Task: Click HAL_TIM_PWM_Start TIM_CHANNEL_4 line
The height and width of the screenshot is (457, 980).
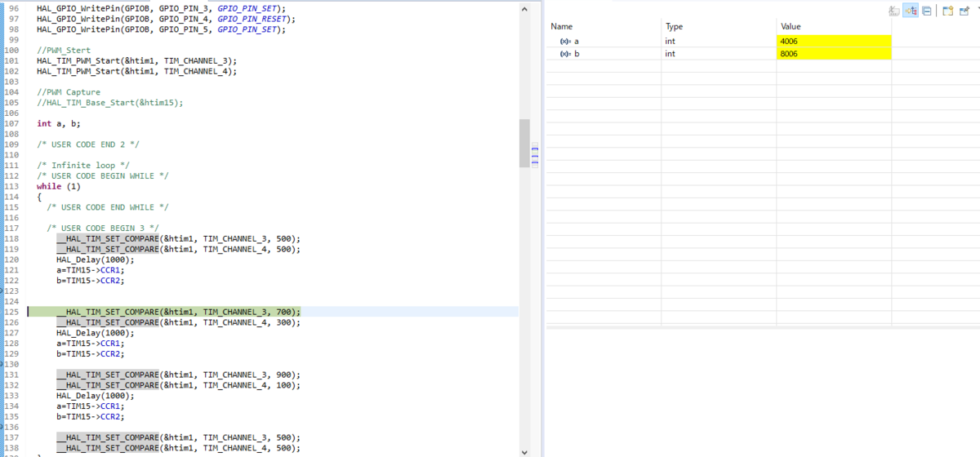Action: [136, 71]
